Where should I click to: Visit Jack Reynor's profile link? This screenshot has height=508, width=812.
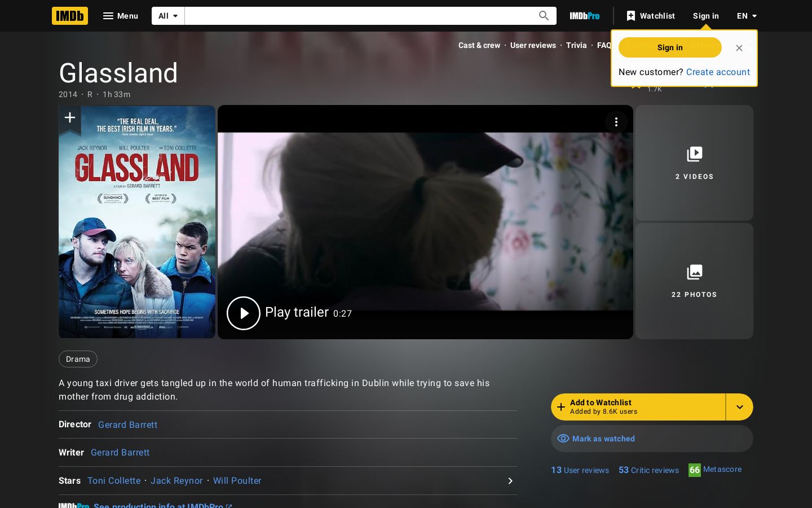pos(176,480)
